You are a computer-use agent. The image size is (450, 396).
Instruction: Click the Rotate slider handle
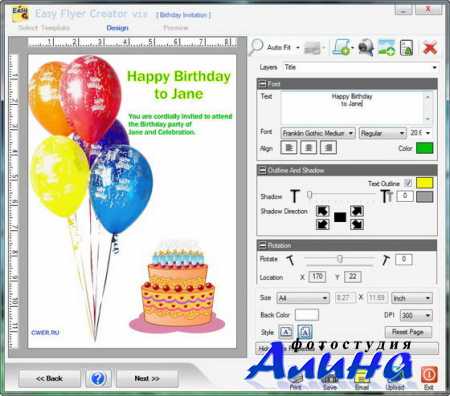340,259
